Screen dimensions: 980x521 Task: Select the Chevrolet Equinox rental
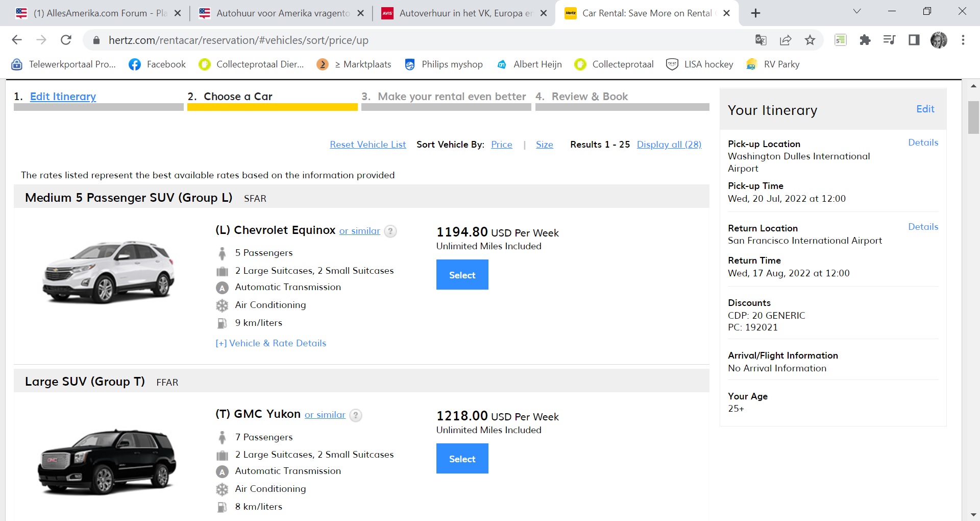click(x=462, y=275)
